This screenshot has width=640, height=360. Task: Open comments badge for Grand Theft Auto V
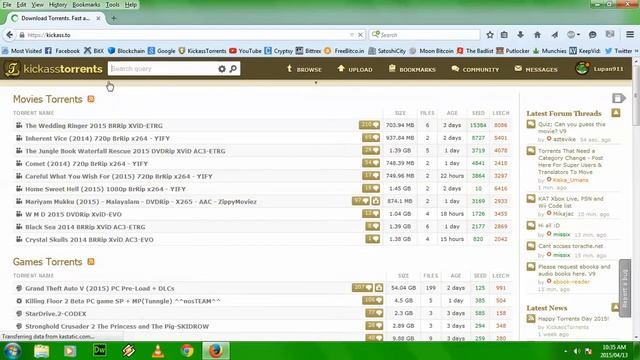coord(362,288)
